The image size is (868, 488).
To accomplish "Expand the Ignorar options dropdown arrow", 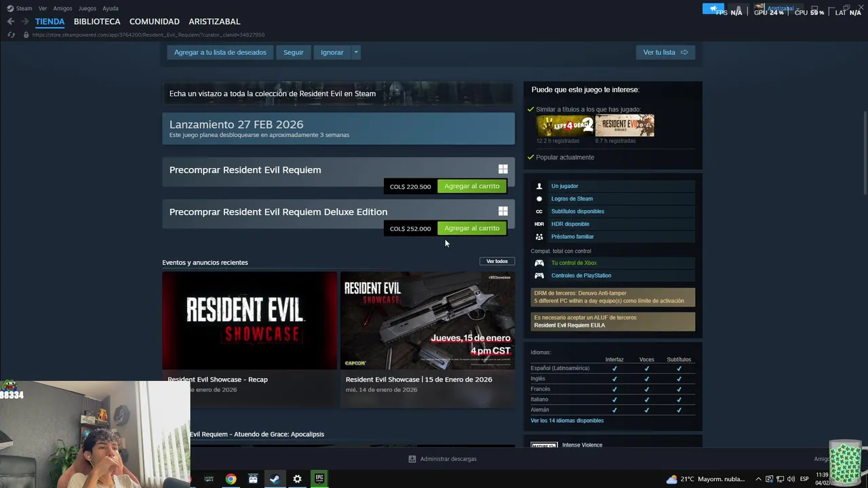I will (355, 52).
